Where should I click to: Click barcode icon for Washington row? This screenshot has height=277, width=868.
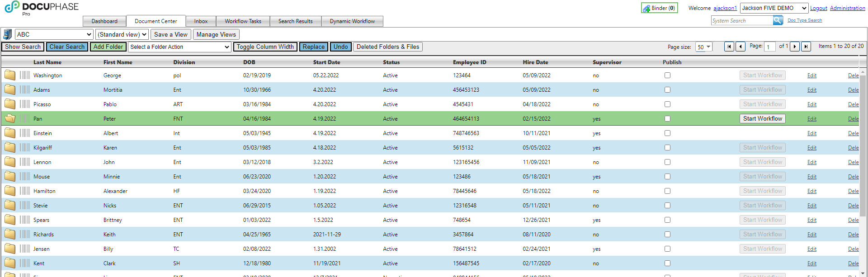tap(25, 75)
